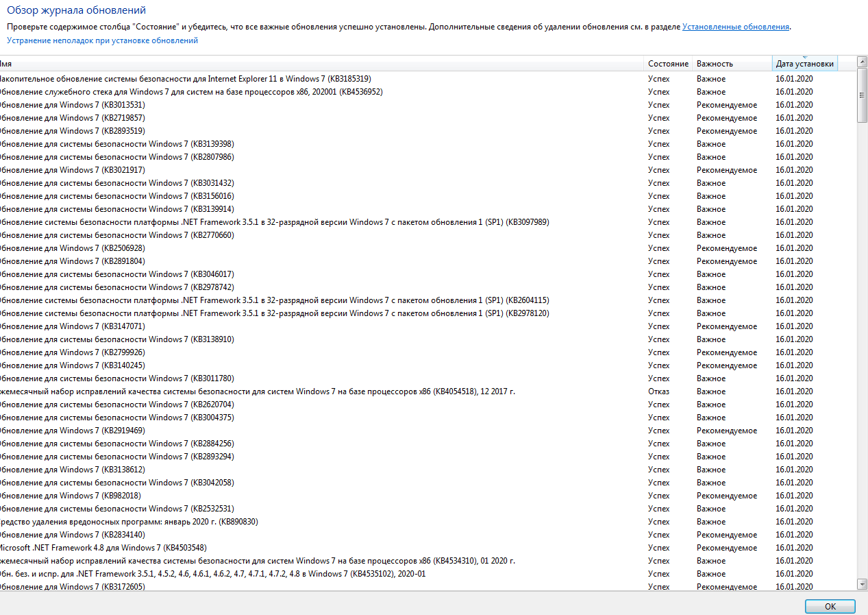Select the security update row KB2807986
Screen dimensions: 868x615
point(428,157)
